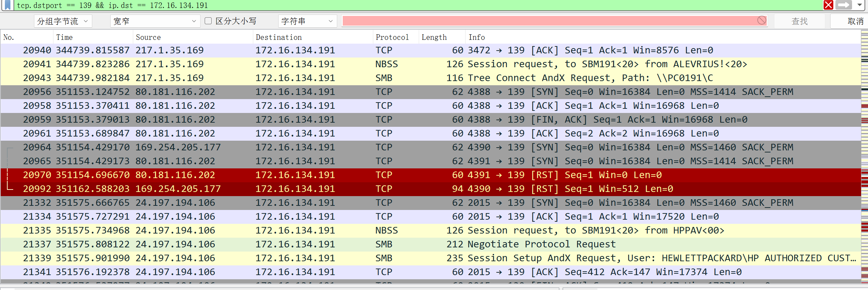The image size is (868, 290).
Task: Open the 字符串 search type dropdown
Action: tap(307, 21)
